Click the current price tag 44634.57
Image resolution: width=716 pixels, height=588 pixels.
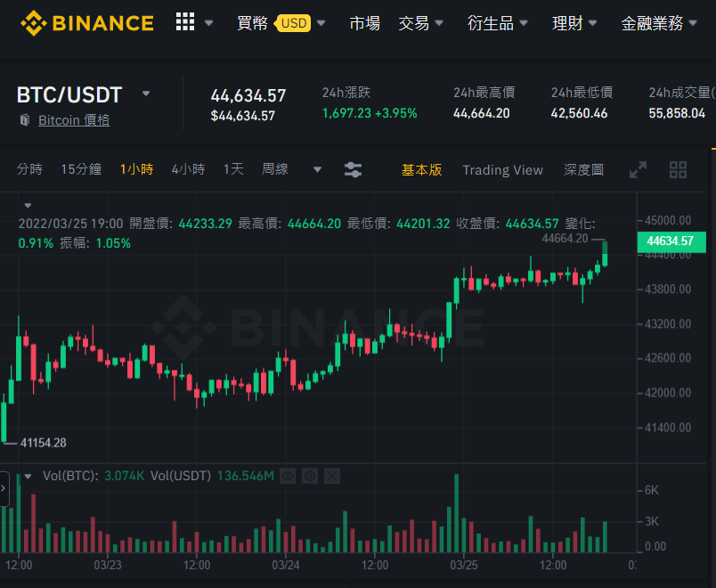pos(671,241)
